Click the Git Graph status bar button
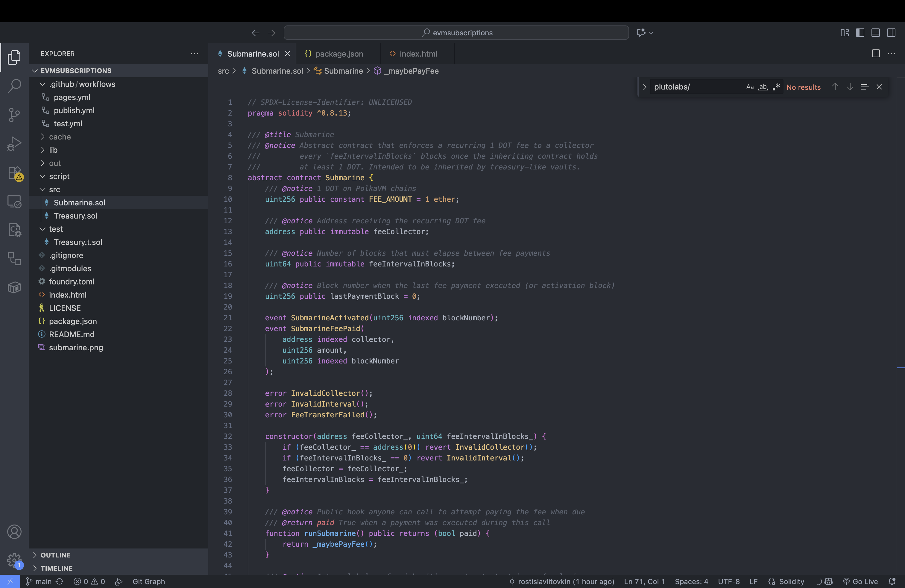The height and width of the screenshot is (588, 905). click(x=148, y=581)
